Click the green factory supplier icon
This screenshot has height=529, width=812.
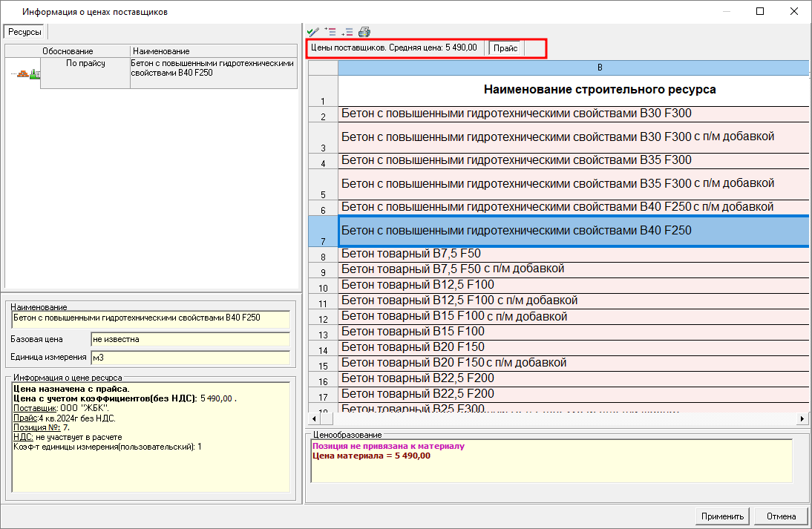click(34, 74)
